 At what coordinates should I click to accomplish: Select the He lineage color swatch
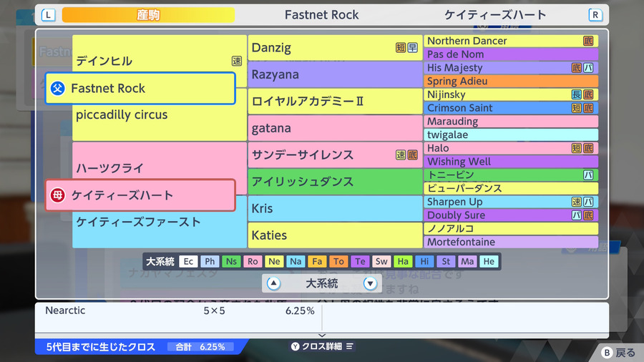click(x=489, y=261)
